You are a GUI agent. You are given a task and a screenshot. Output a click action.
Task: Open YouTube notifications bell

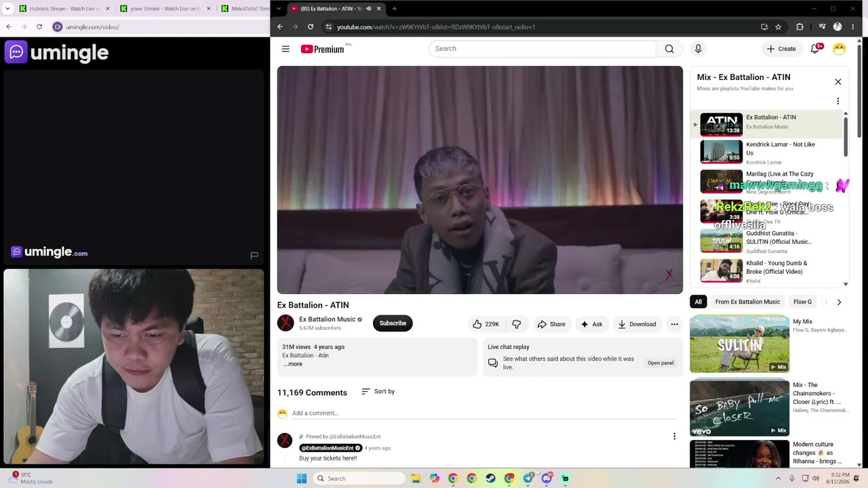816,49
